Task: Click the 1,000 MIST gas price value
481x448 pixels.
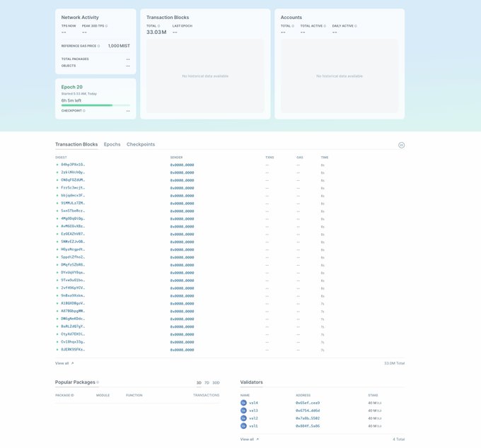Action: (119, 46)
